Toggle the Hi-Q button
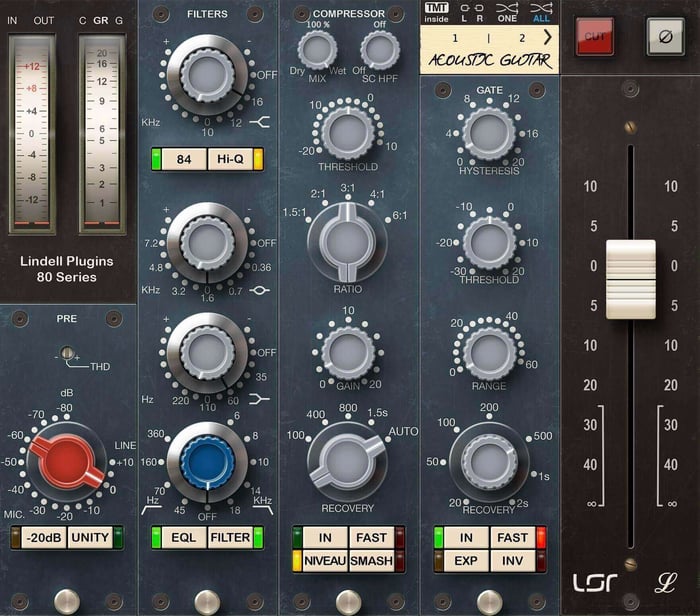The width and height of the screenshot is (700, 616). [x=230, y=159]
